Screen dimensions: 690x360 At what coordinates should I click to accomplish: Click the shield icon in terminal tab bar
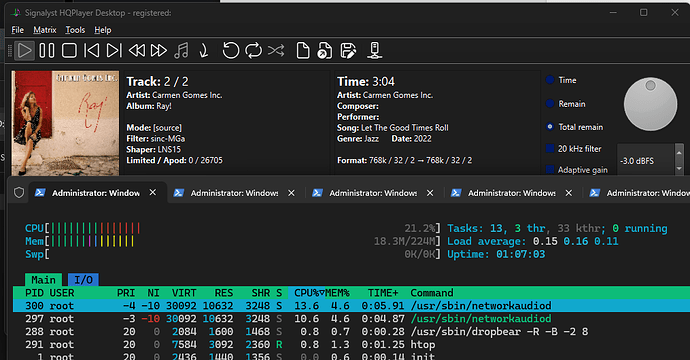pos(19,193)
